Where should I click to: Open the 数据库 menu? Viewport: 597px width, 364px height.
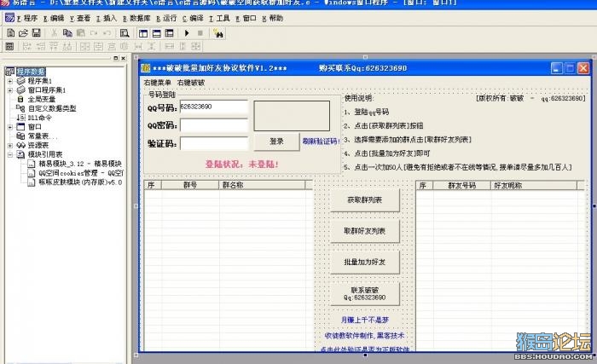pos(136,18)
